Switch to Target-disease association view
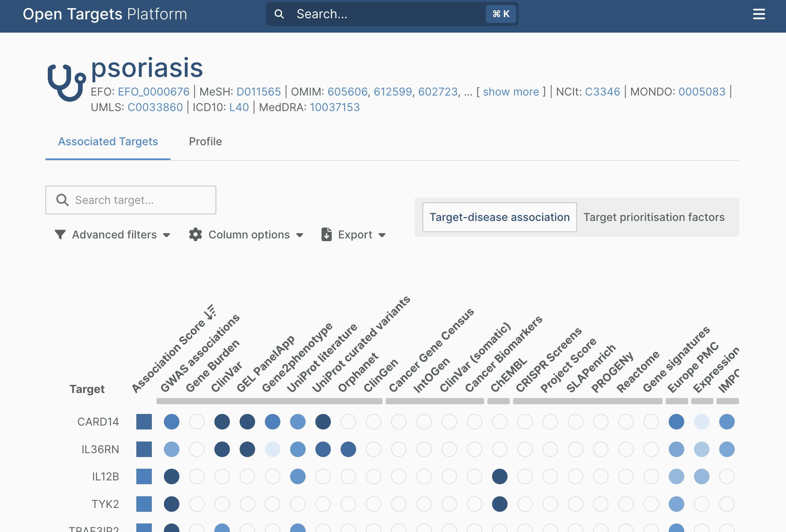The image size is (786, 532). (499, 217)
